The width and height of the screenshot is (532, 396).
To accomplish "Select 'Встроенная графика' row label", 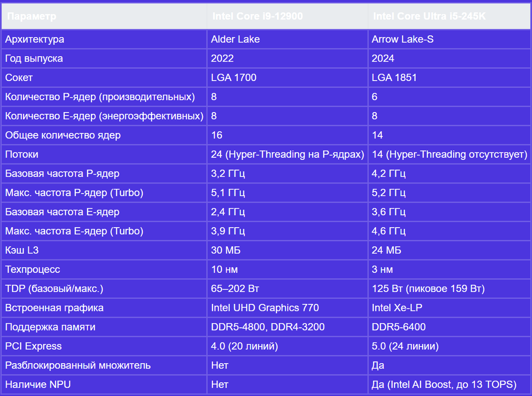I will click(55, 308).
